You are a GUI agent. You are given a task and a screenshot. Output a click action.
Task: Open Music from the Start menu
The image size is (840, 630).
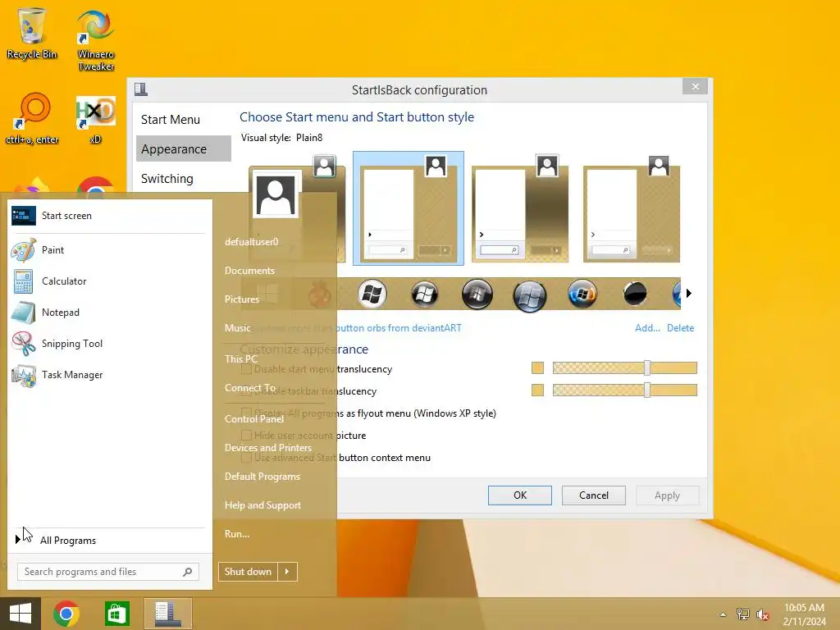click(238, 328)
